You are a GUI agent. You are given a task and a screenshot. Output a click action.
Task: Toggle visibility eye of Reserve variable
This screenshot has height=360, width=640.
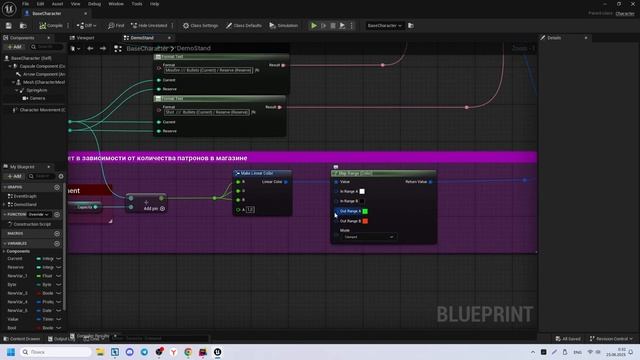point(59,267)
